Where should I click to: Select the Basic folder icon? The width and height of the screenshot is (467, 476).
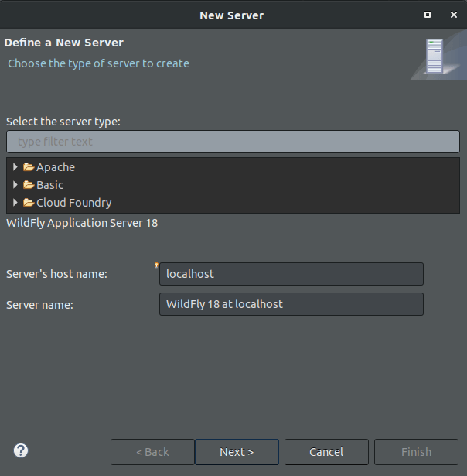click(x=29, y=185)
